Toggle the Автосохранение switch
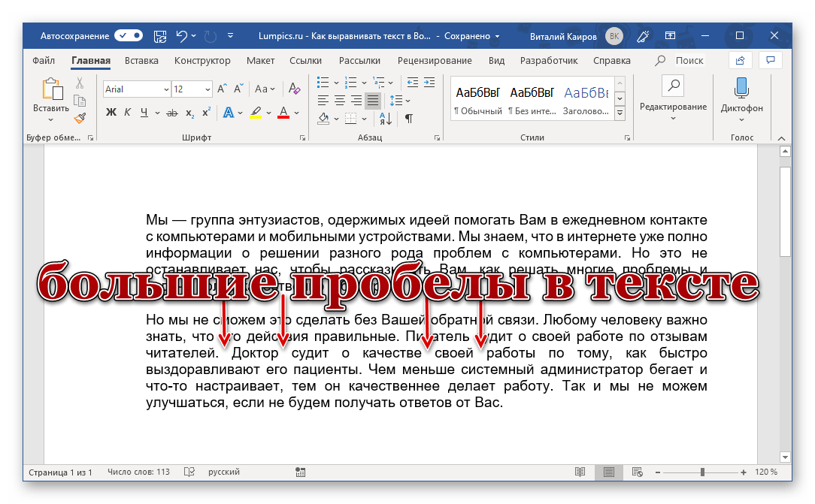Image resolution: width=815 pixels, height=504 pixels. (129, 35)
